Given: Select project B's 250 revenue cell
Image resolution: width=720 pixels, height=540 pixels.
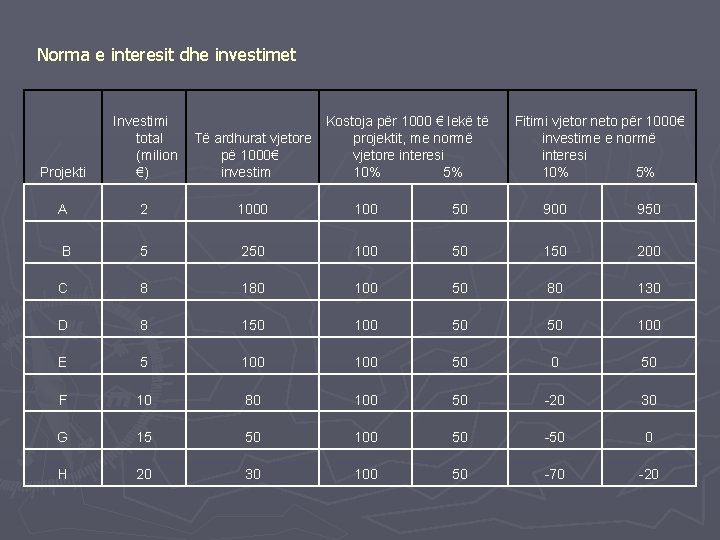Looking at the screenshot, I should click(253, 242).
